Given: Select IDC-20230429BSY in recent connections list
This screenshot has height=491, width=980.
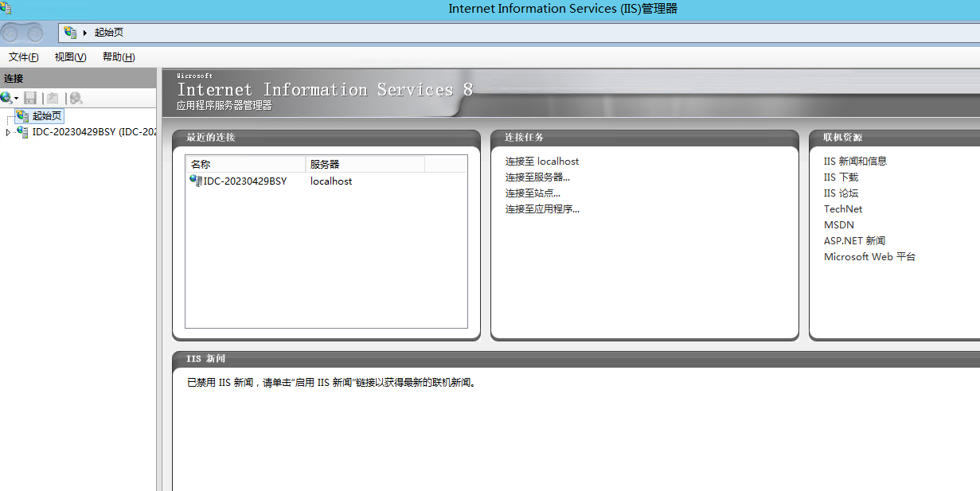Looking at the screenshot, I should pyautogui.click(x=245, y=181).
